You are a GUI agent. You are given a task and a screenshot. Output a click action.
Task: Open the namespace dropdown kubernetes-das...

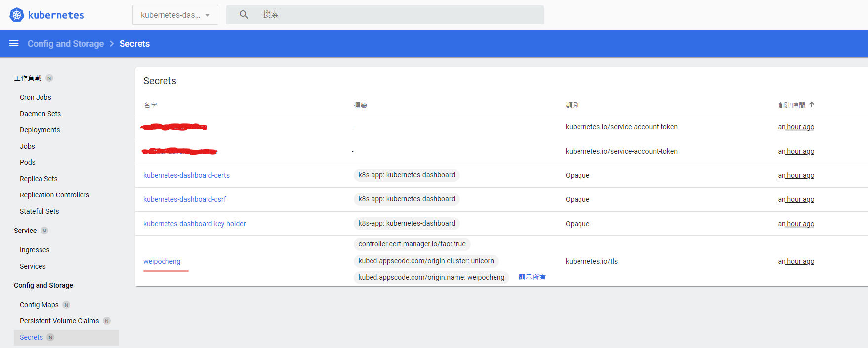[175, 15]
